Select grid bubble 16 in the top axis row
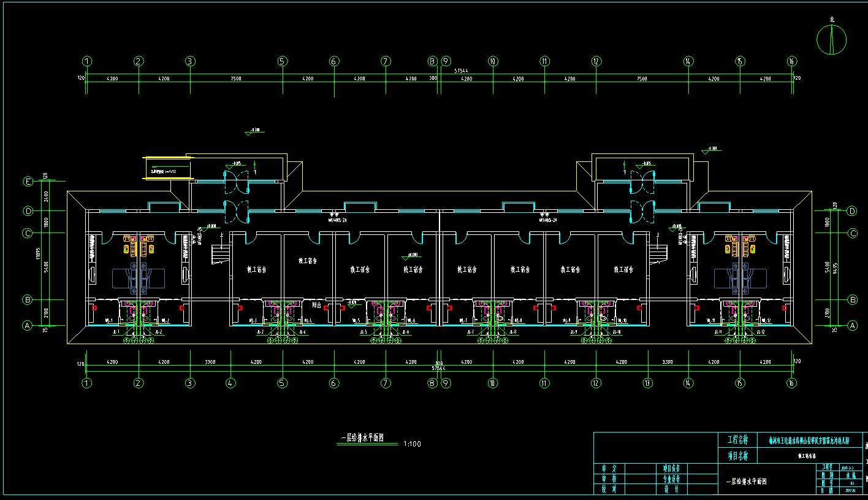Image resolution: width=868 pixels, height=500 pixels. (x=792, y=61)
